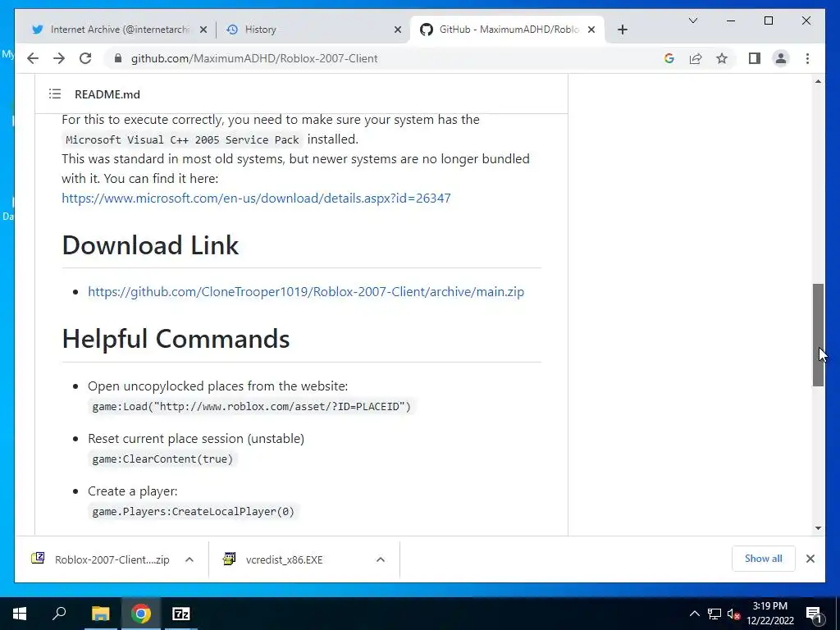Viewport: 840px width, 630px height.
Task: Show all downloads
Action: click(764, 559)
